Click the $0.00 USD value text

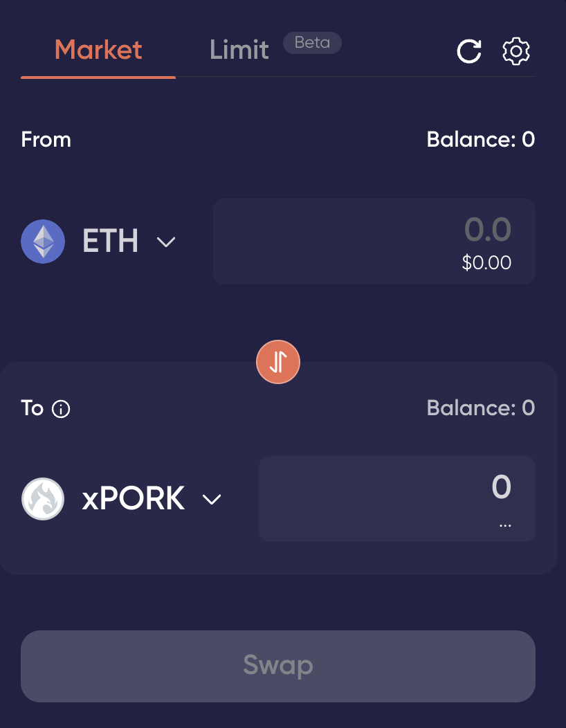[x=486, y=263]
